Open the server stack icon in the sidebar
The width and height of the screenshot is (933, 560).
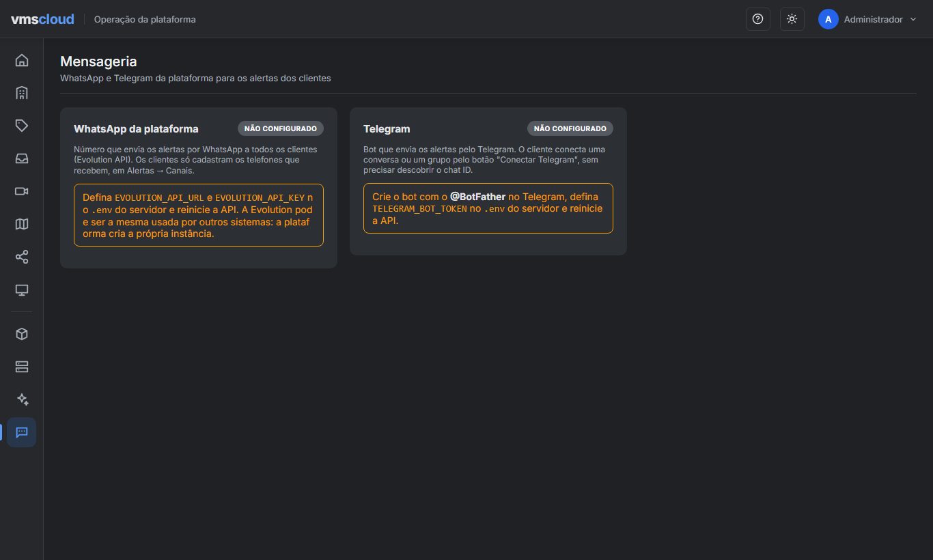coord(22,367)
